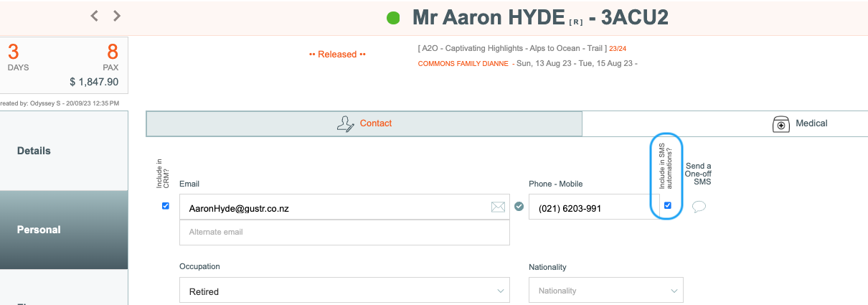Click the Mr Aaron HYDE - 3ACU2 heading
The image size is (868, 305).
(x=540, y=18)
